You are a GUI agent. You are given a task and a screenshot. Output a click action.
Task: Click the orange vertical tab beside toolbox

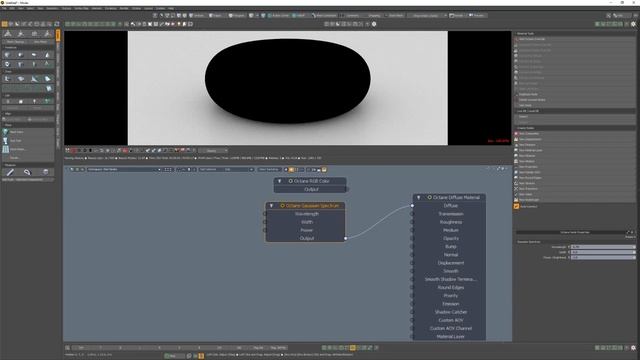58,36
